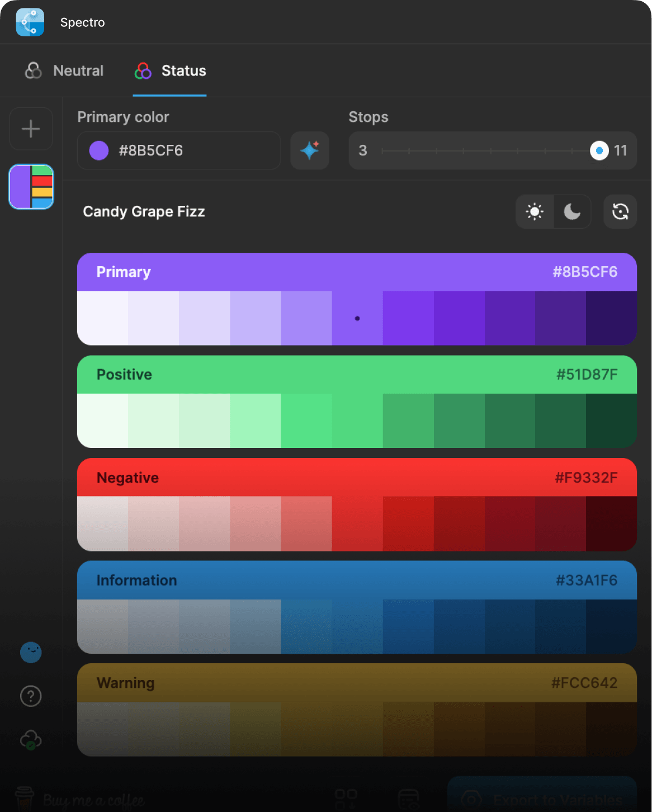This screenshot has height=812, width=652.
Task: Click the Negative header hex #F9332F
Action: pos(587,478)
